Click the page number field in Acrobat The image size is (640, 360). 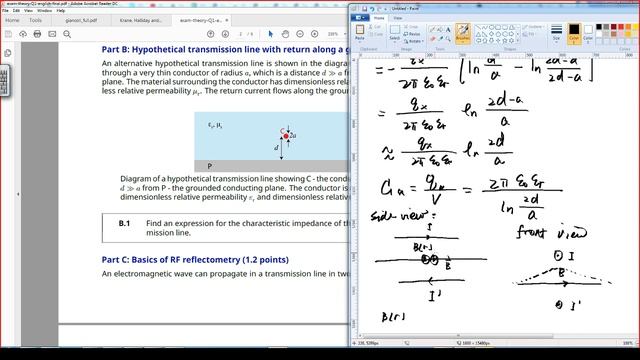240,34
